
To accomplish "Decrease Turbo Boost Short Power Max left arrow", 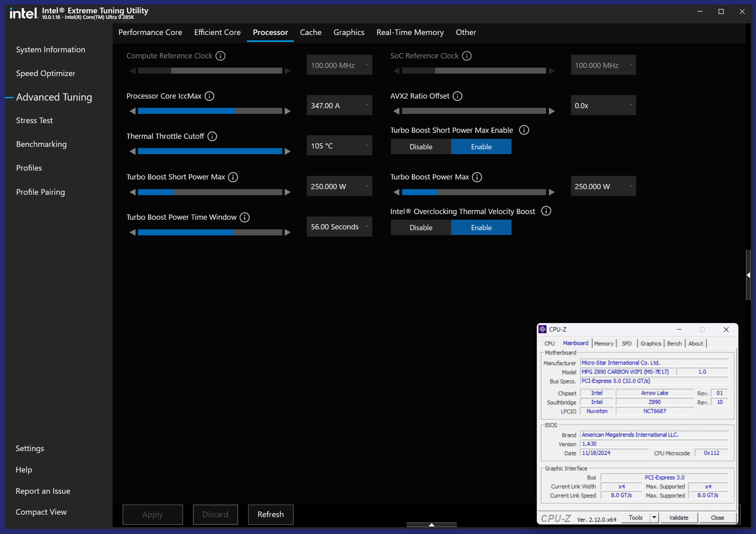I will (x=133, y=192).
